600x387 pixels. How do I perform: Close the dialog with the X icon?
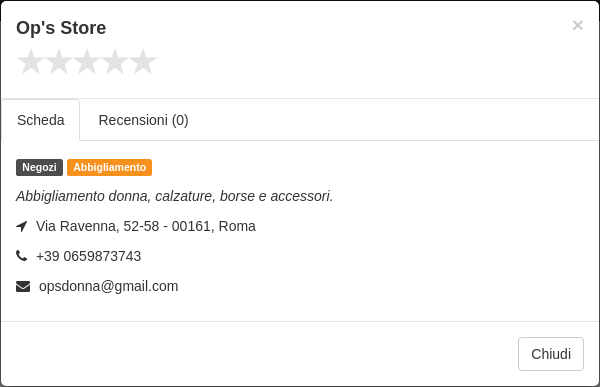(x=577, y=25)
